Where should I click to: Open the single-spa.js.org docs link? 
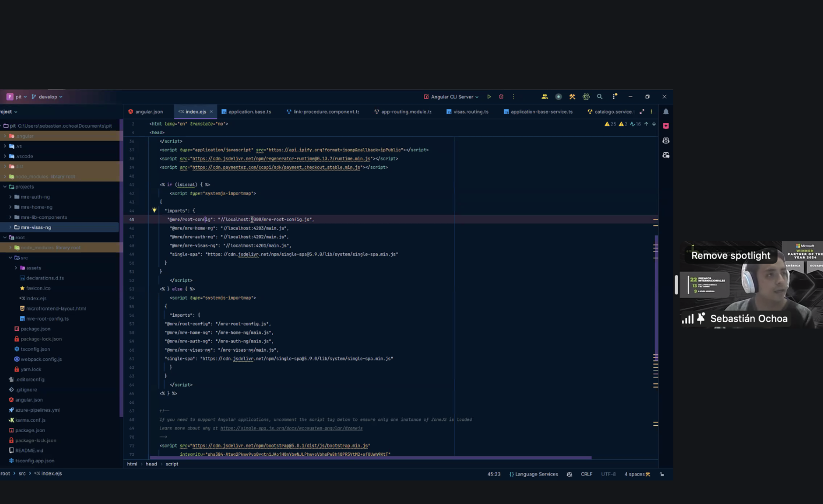pos(291,428)
